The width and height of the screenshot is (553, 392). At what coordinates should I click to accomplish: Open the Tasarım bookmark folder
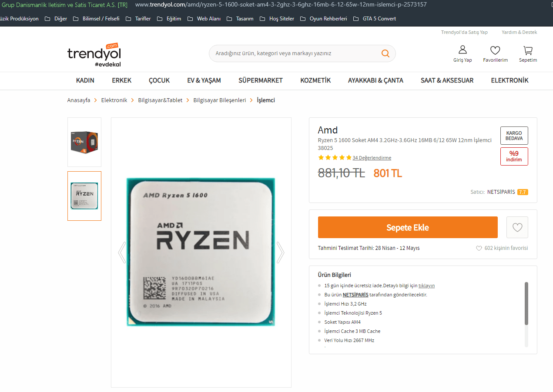(x=240, y=19)
